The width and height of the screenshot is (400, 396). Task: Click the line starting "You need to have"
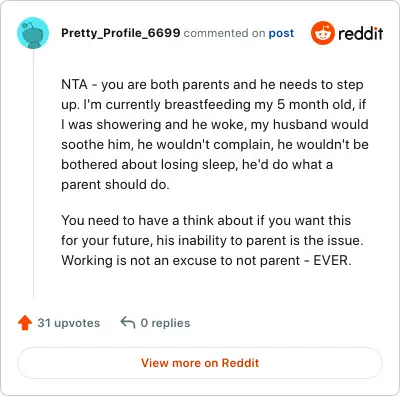pyautogui.click(x=206, y=221)
